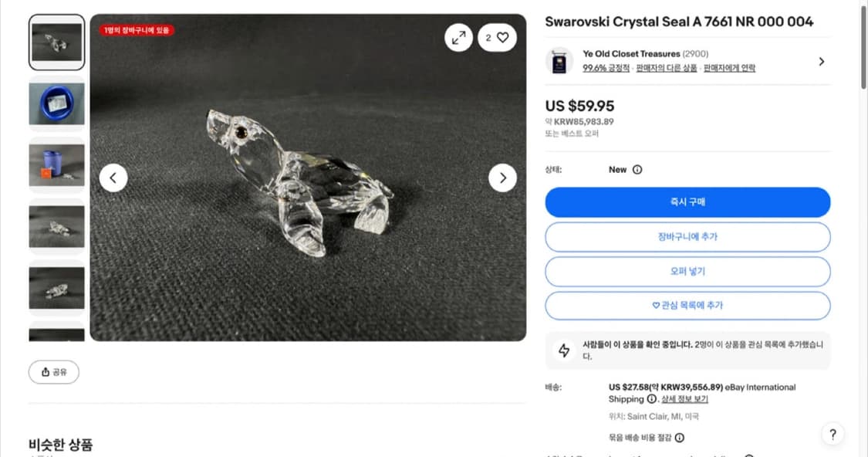The image size is (868, 457).
Task: Add item to 관심 목록 watch list
Action: pos(687,305)
